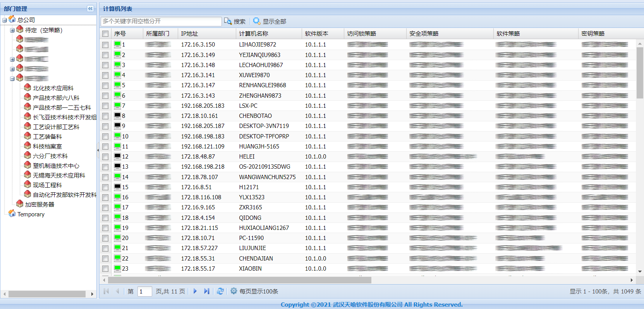This screenshot has width=644, height=309.
Task: Go to the next page arrow
Action: [x=195, y=291]
